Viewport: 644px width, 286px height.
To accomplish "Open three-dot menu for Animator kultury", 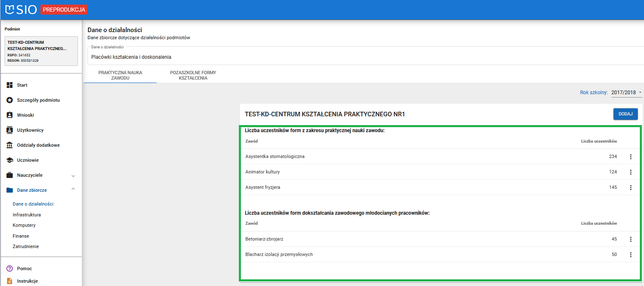I will pyautogui.click(x=630, y=172).
